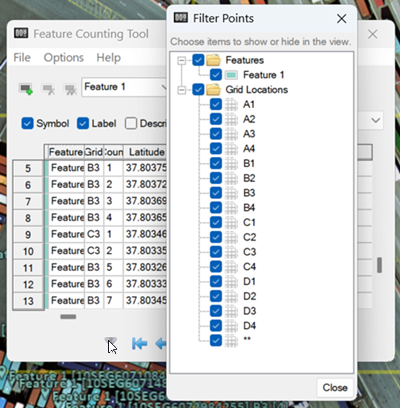Jump to first record arrow
Viewport: 400px width, 408px height.
point(139,344)
